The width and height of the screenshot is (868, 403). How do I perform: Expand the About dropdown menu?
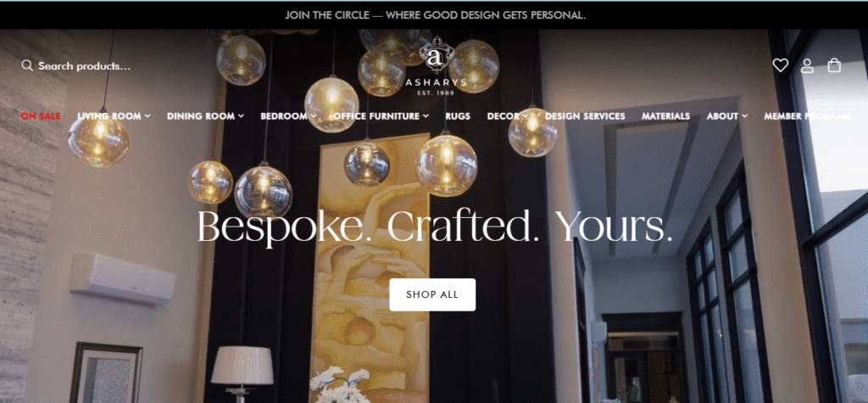point(726,116)
